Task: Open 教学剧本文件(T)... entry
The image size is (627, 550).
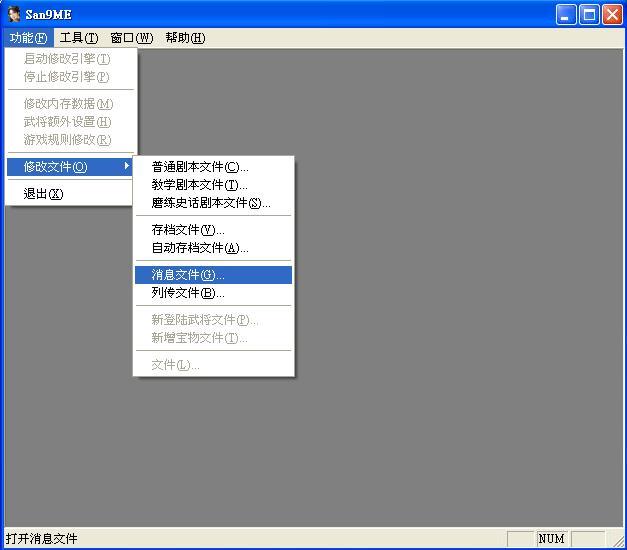Action: point(213,185)
